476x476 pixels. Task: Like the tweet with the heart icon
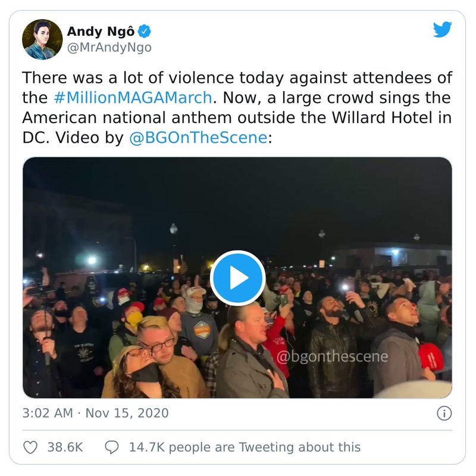pos(30,447)
